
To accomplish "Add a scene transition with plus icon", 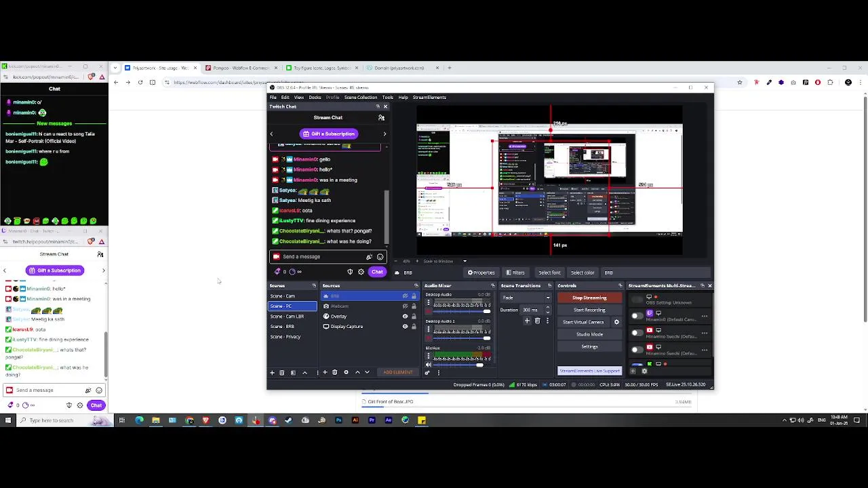I will click(x=527, y=321).
